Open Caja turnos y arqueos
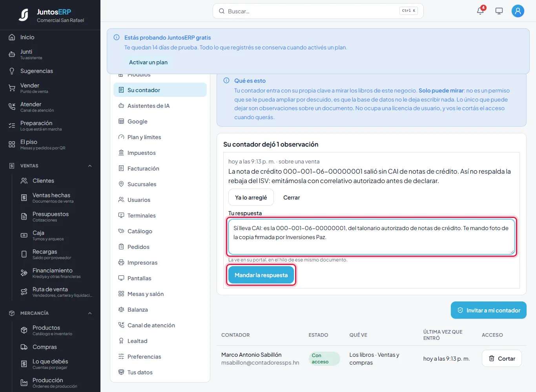The image size is (536, 392). coord(56,235)
